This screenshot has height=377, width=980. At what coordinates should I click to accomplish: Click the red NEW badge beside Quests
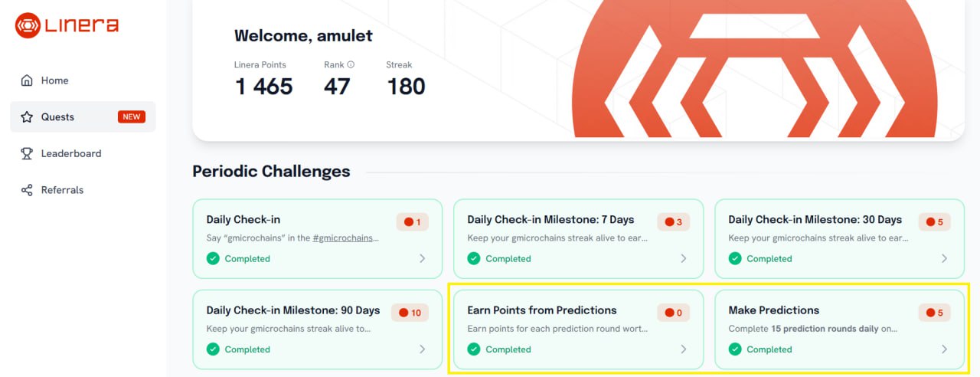(132, 117)
